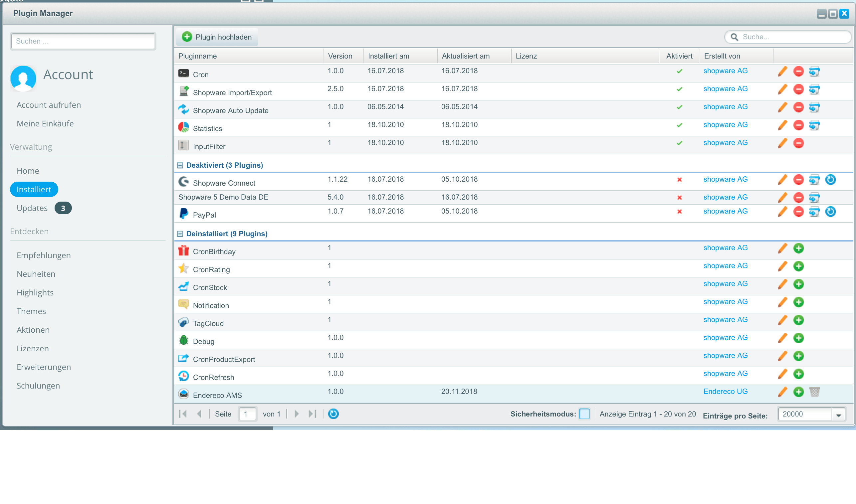Install Endereco AMS with green plus

(798, 392)
